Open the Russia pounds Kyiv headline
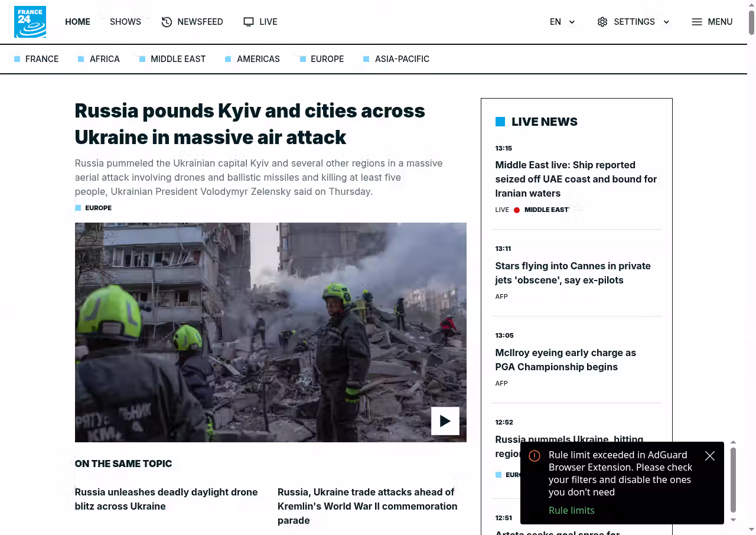This screenshot has height=535, width=756. click(250, 124)
